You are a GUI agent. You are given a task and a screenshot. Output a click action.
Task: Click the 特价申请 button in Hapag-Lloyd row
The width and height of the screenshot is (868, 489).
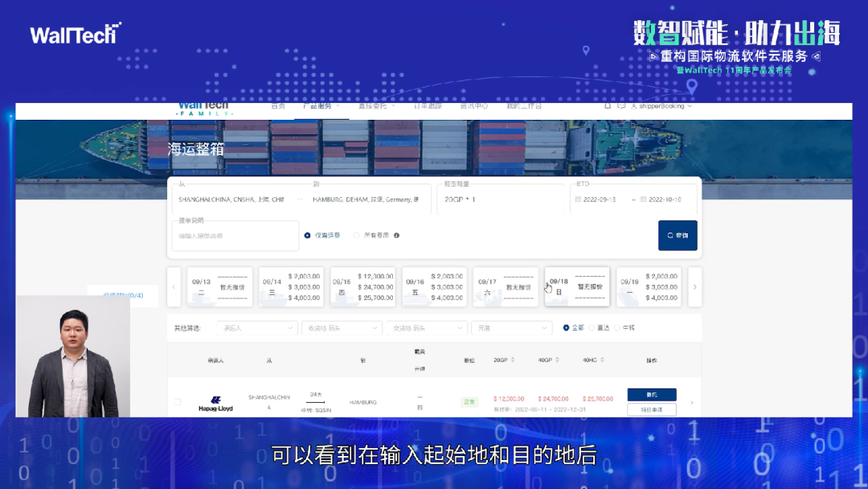pos(651,409)
